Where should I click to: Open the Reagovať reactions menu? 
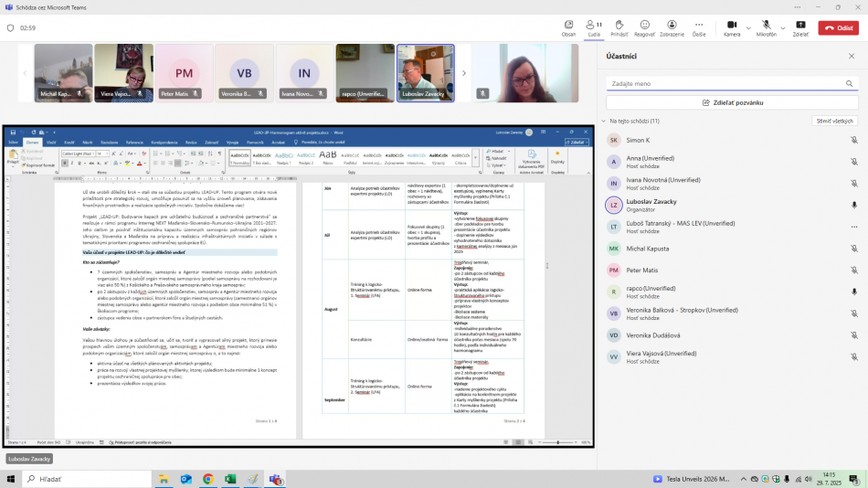(644, 27)
